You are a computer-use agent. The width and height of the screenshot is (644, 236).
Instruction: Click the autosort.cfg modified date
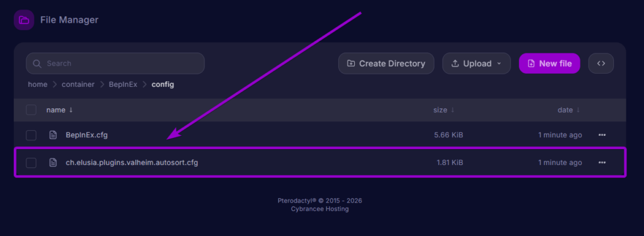click(560, 162)
